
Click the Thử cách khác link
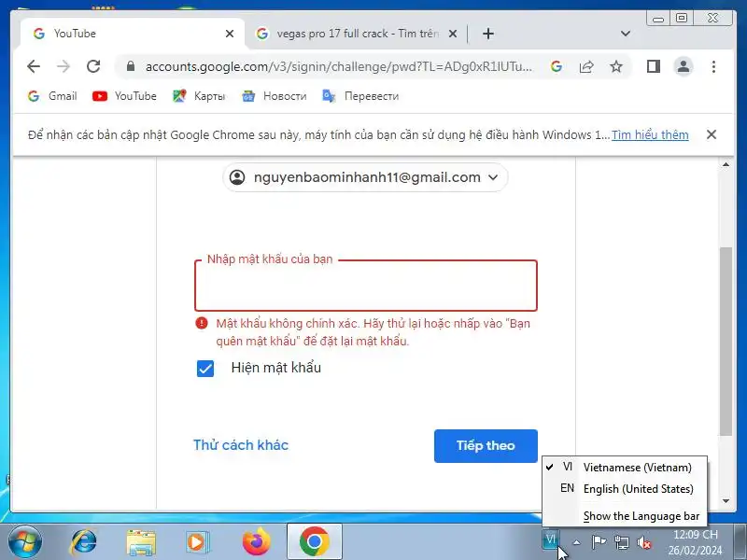[x=241, y=445]
